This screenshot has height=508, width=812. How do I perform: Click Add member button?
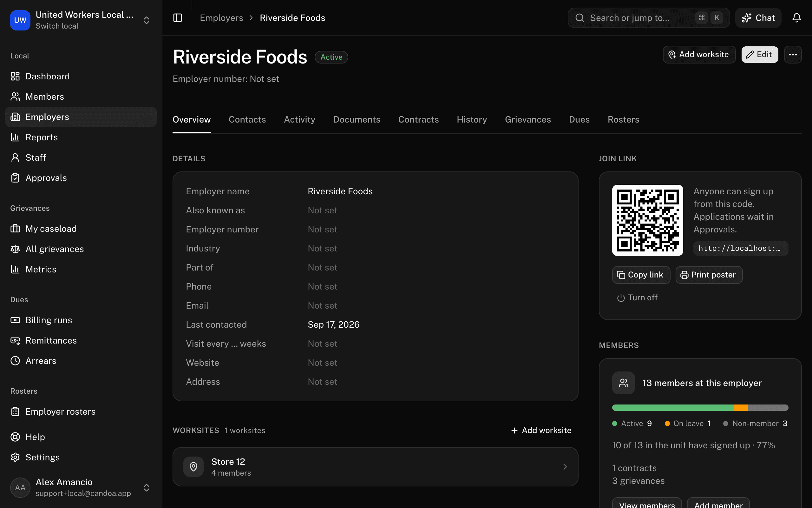[718, 503]
